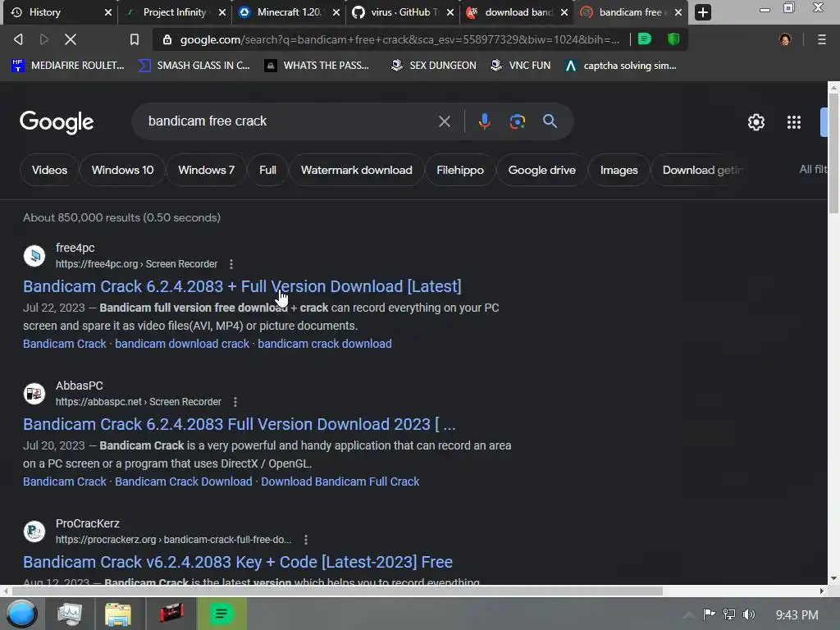Open more options for free4pc result
840x630 pixels.
231,264
